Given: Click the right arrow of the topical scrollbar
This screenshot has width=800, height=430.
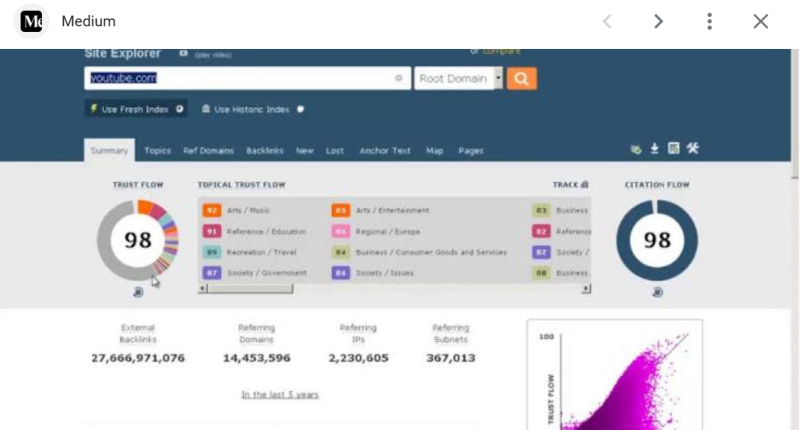Looking at the screenshot, I should 586,289.
